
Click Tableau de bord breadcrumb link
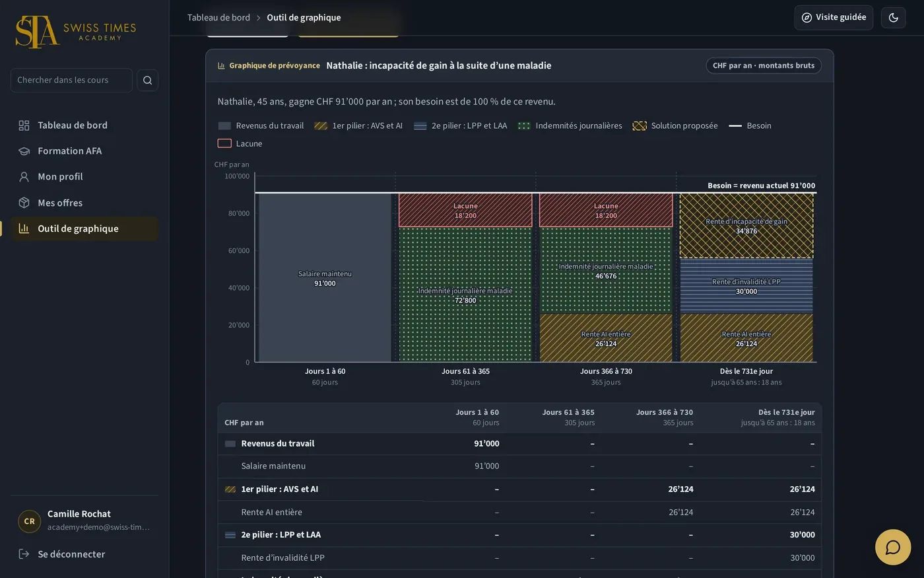pos(218,18)
